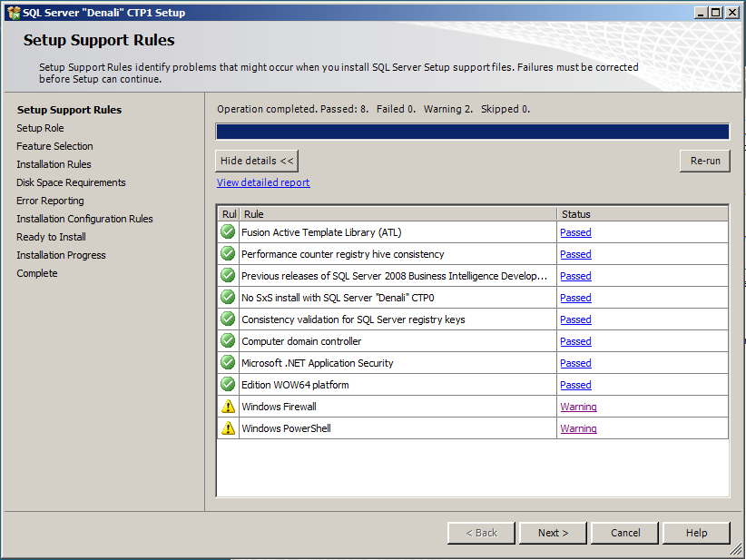
Task: Click the Next button to continue setup
Action: point(553,533)
